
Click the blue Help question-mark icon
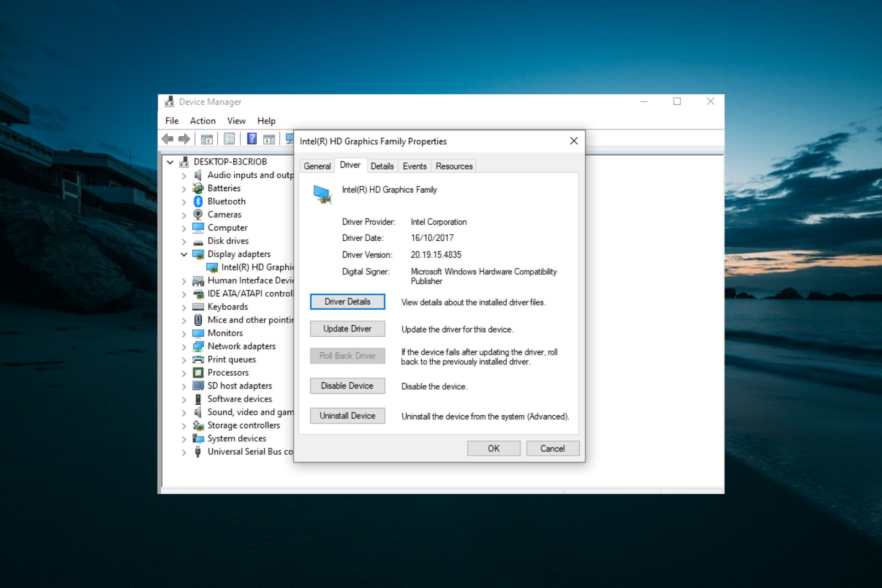coord(252,139)
